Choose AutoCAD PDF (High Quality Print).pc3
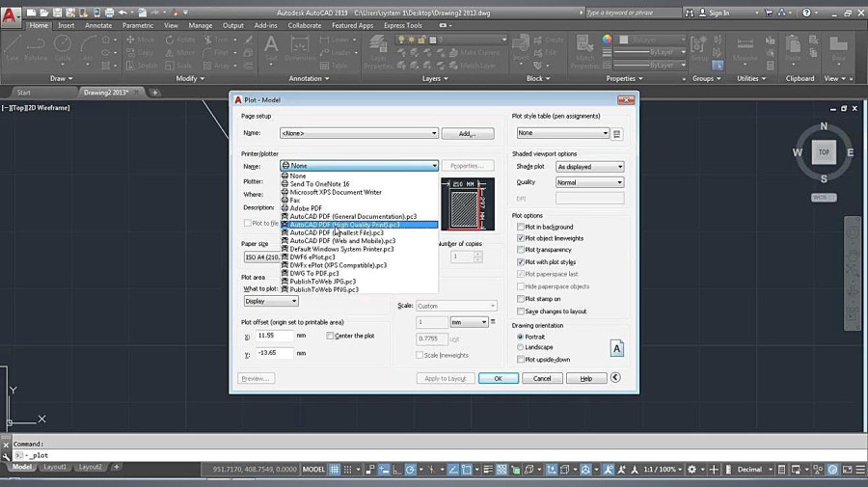This screenshot has height=487, width=868. point(359,225)
